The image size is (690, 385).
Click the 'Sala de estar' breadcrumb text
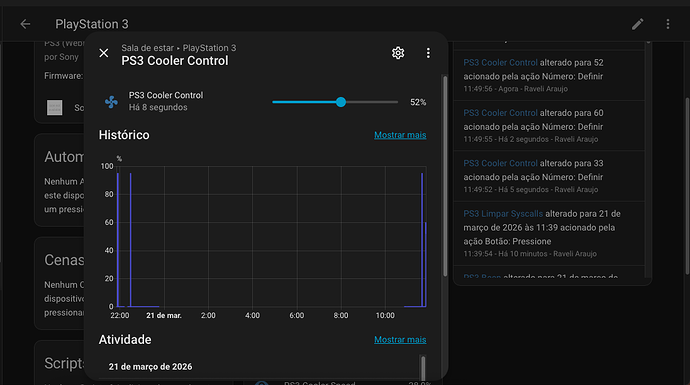[147, 48]
